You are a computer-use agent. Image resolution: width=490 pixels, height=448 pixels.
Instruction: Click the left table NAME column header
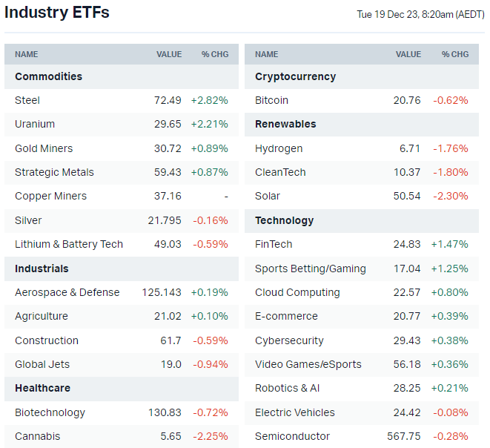[26, 54]
